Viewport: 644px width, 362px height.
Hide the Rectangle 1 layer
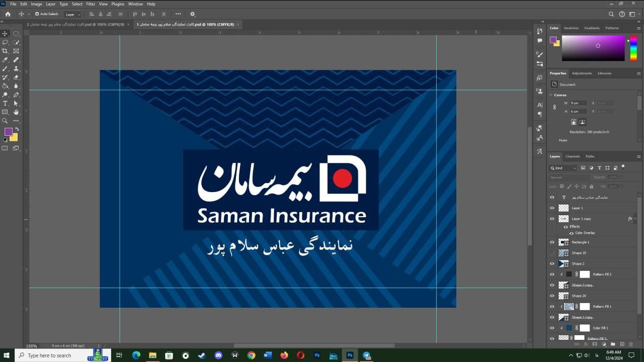[552, 242]
